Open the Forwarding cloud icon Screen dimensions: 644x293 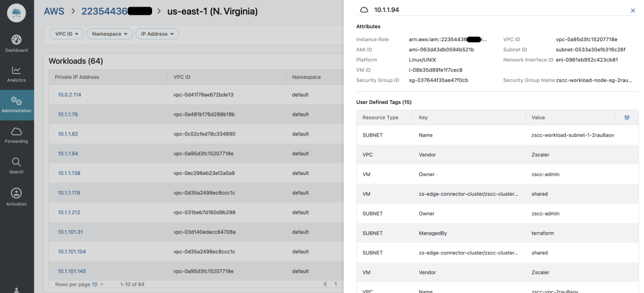pyautogui.click(x=17, y=132)
